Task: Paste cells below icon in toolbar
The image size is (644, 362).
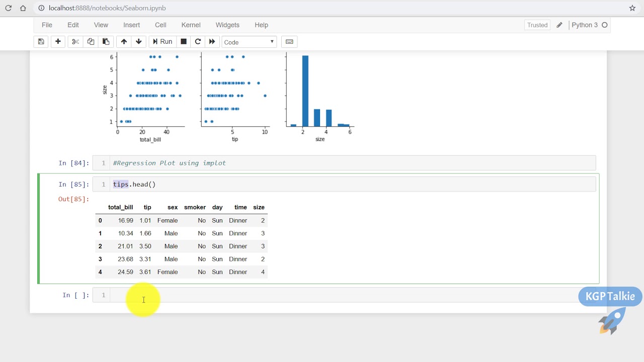Action: pos(106,42)
